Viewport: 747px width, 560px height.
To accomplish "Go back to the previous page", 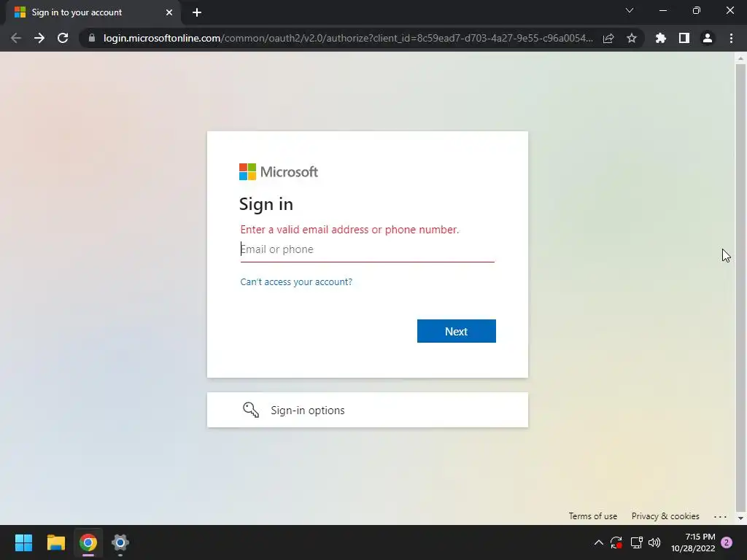I will 16,38.
